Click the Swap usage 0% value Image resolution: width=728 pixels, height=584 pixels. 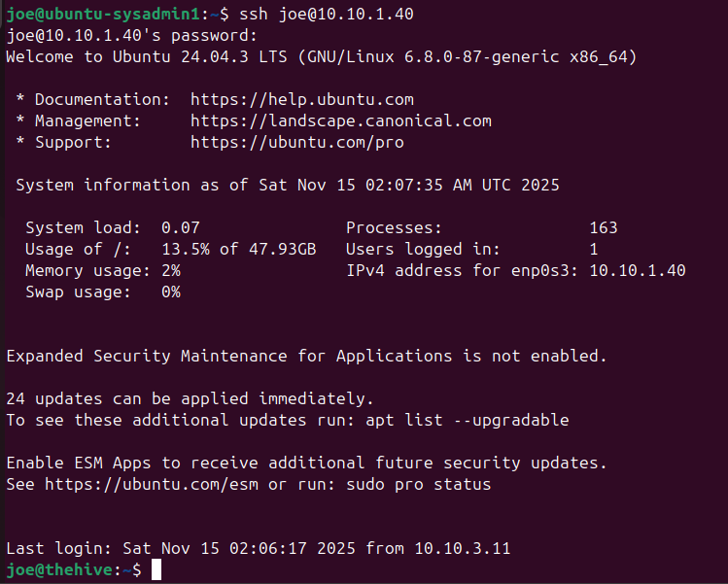pos(171,292)
